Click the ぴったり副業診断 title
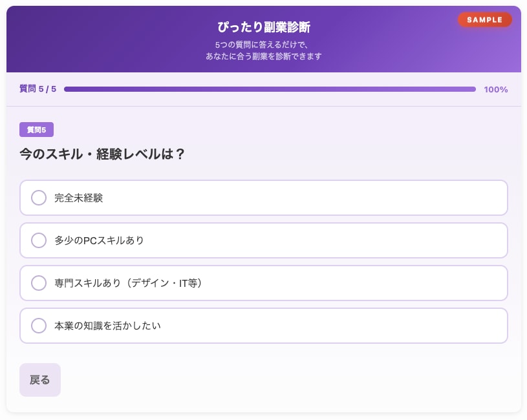This screenshot has height=420, width=527. [264, 27]
